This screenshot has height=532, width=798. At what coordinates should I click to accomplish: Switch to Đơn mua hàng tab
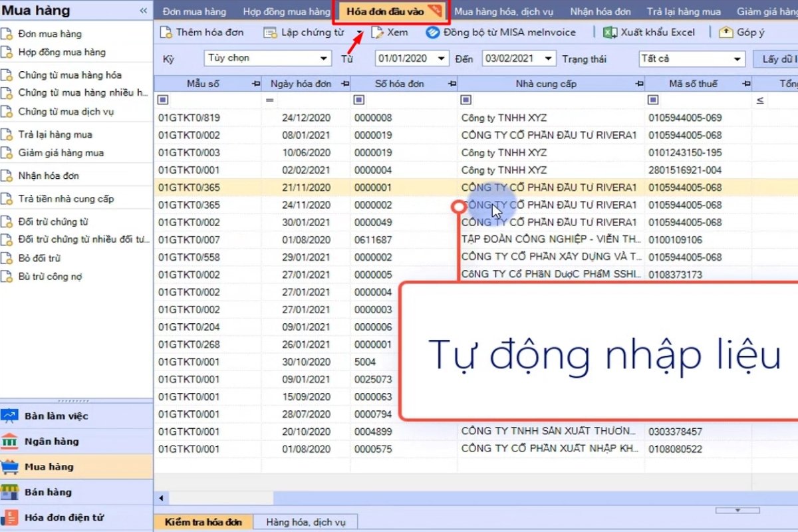(194, 11)
